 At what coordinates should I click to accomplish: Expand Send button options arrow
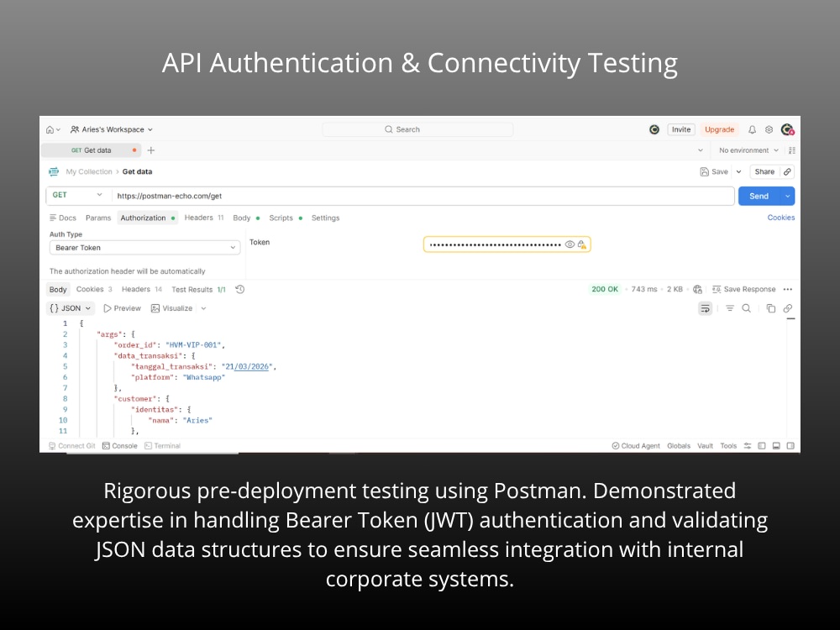click(x=788, y=196)
